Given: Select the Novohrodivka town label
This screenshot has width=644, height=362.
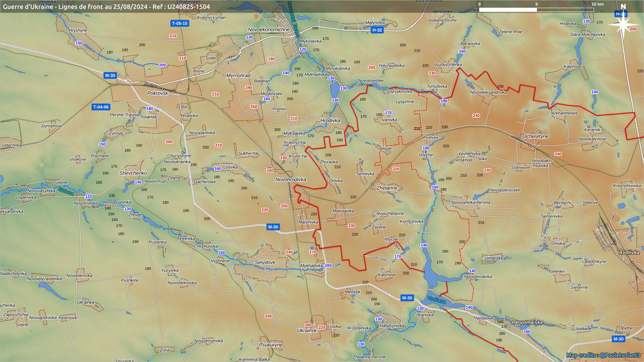Looking at the screenshot, I should (x=291, y=180).
